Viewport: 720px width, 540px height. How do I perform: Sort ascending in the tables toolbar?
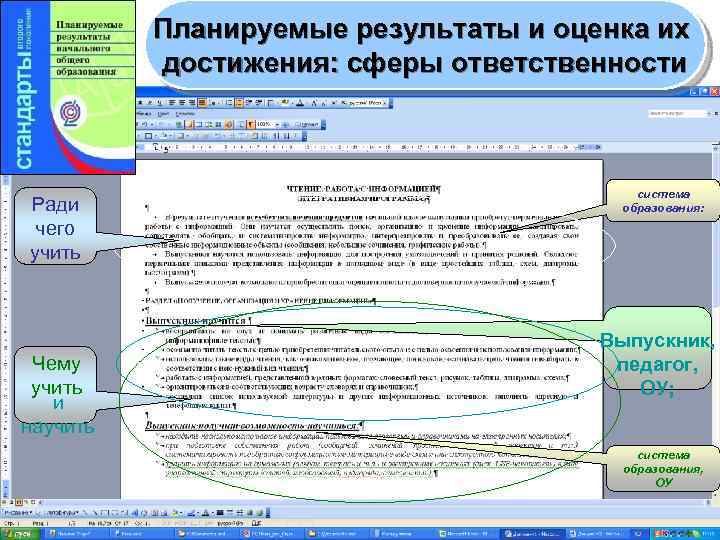(277, 136)
